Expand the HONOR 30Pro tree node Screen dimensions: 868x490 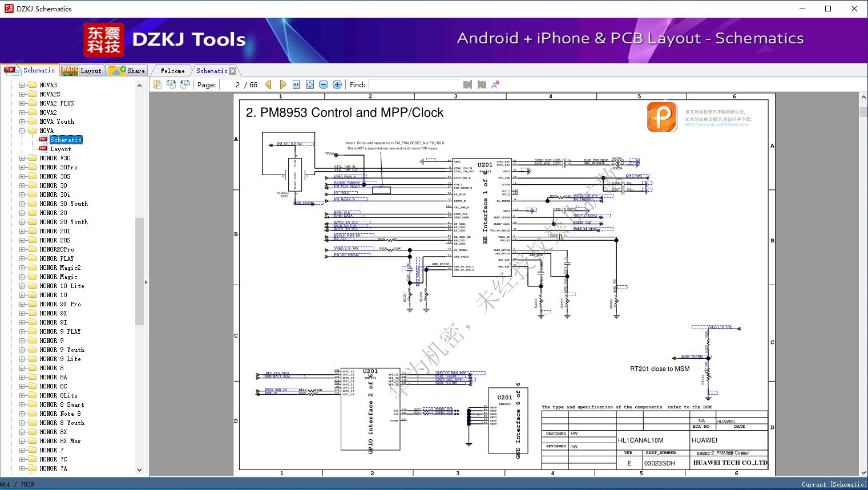(x=22, y=167)
